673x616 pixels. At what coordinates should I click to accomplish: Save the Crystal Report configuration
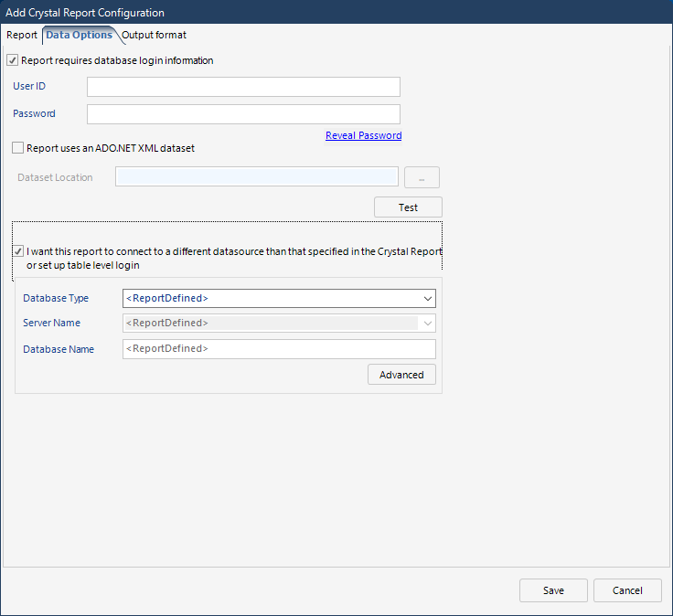pos(553,590)
